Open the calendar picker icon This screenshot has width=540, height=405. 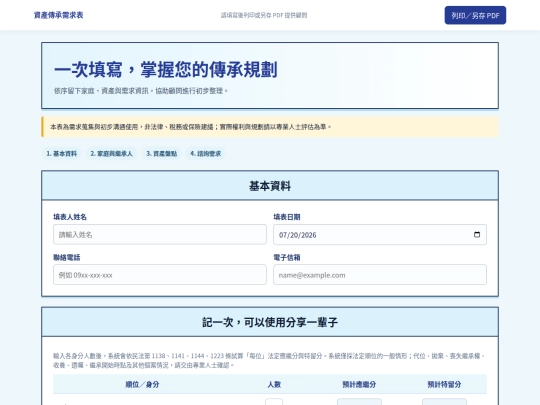point(477,235)
